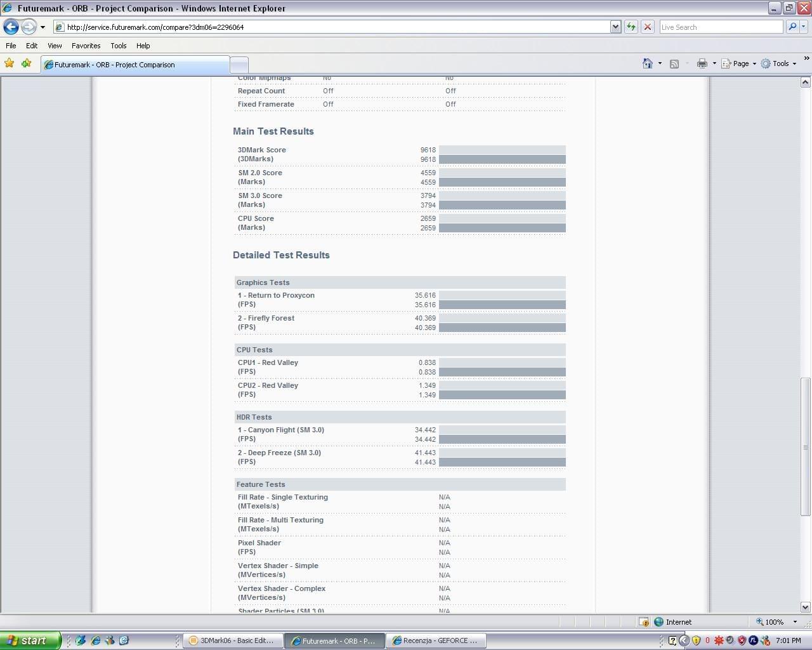Click the Futuremark - ORB taskbar button
Image resolution: width=812 pixels, height=650 pixels.
334,640
